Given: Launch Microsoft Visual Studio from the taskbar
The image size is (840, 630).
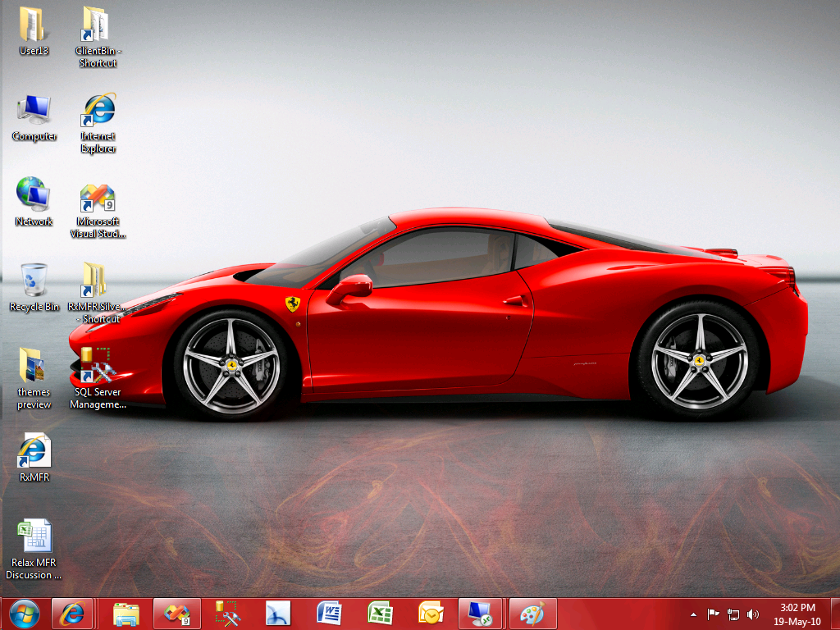Looking at the screenshot, I should [177, 613].
